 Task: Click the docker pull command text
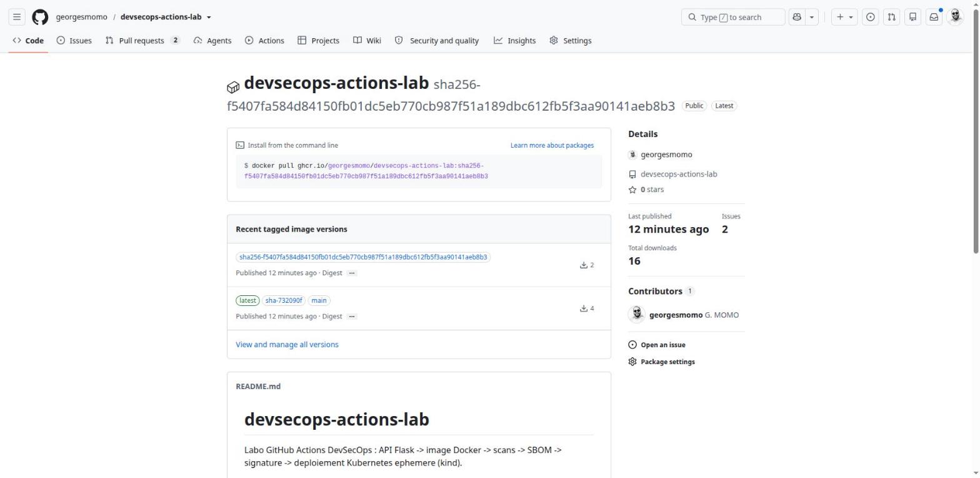coord(366,171)
